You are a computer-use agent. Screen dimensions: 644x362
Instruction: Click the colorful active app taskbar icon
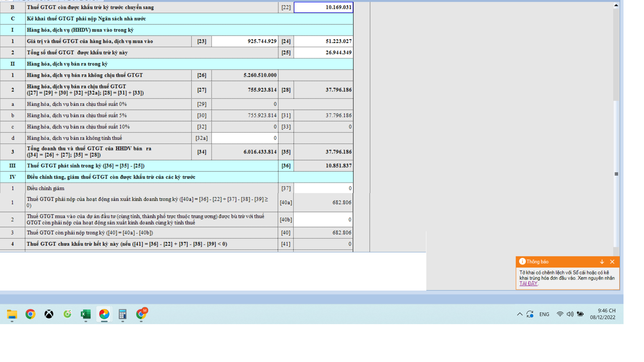coord(104,314)
